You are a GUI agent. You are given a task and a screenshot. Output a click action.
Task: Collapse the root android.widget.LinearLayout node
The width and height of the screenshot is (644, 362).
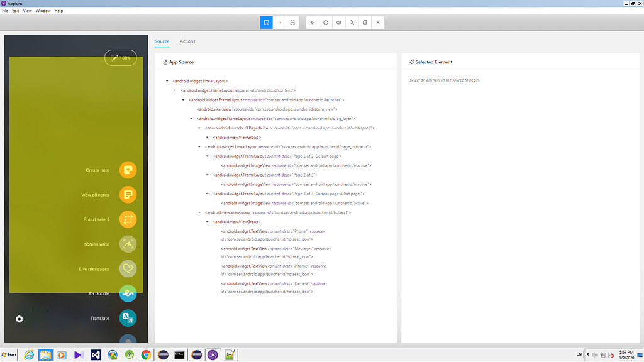click(166, 80)
